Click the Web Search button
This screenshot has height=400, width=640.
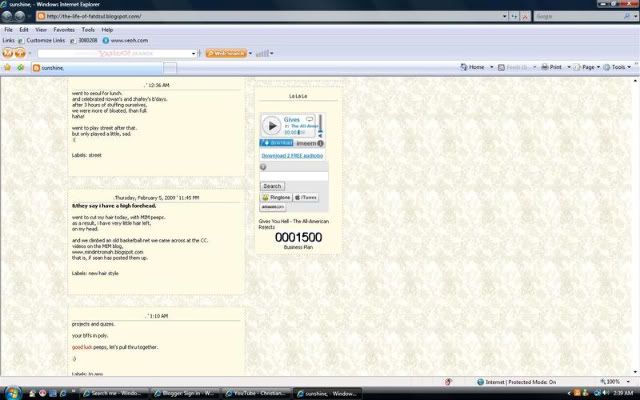point(226,53)
